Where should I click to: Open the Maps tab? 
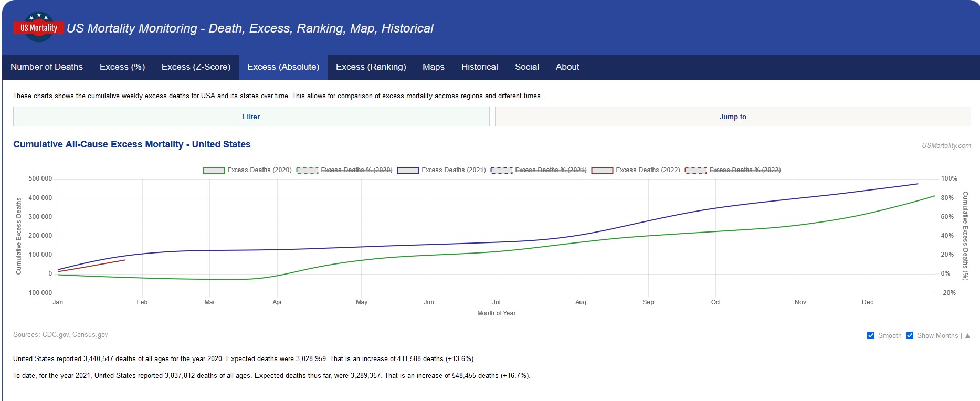pyautogui.click(x=434, y=67)
